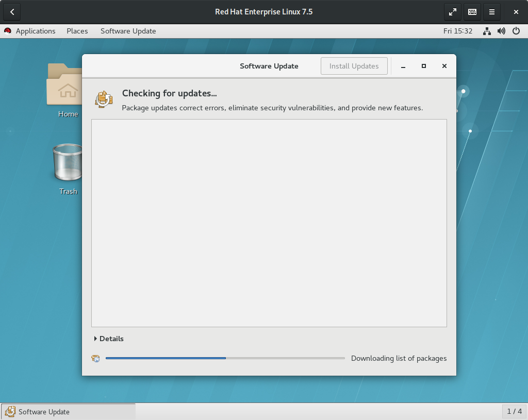This screenshot has height=420, width=528.
Task: Open the Places menu
Action: point(77,31)
